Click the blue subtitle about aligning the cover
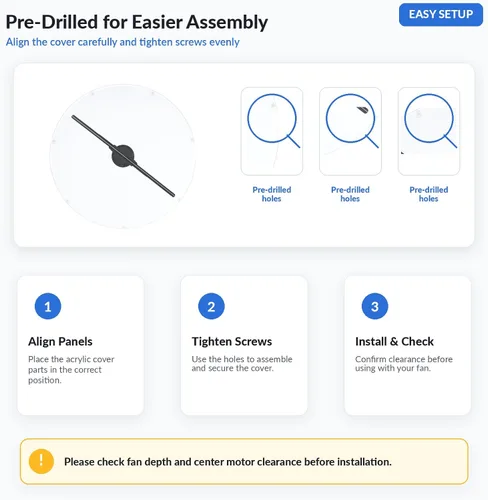This screenshot has width=488, height=500. point(123,42)
